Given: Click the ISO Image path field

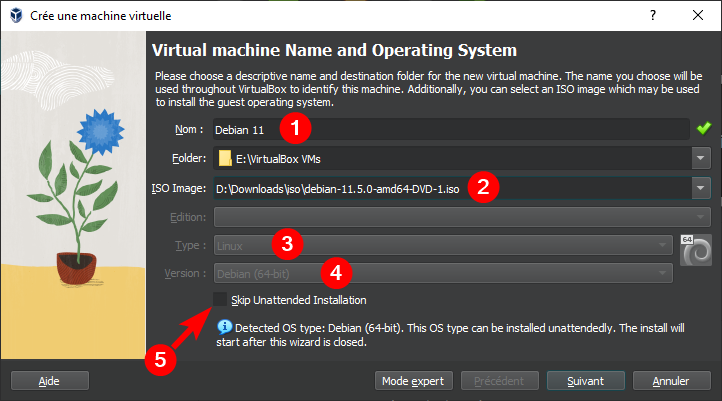Looking at the screenshot, I should [x=453, y=188].
